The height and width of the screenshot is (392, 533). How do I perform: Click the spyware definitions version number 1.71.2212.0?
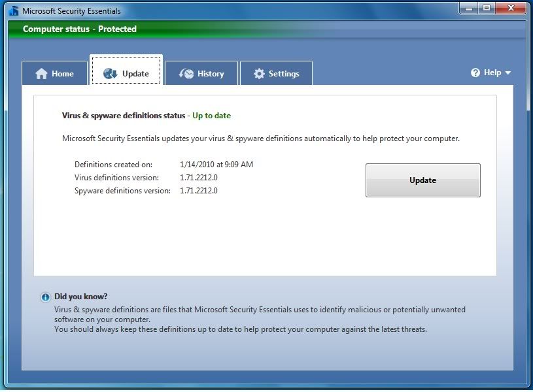pyautogui.click(x=199, y=191)
